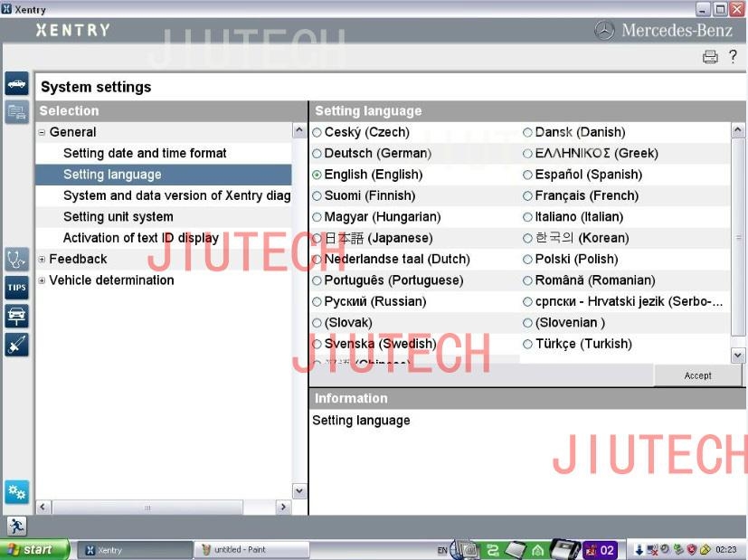Image resolution: width=748 pixels, height=560 pixels.
Task: Click the blue down-arrow tray icon
Action: (x=639, y=550)
